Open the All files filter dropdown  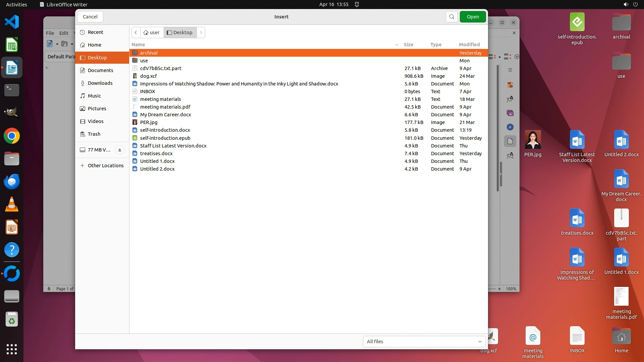(x=424, y=342)
